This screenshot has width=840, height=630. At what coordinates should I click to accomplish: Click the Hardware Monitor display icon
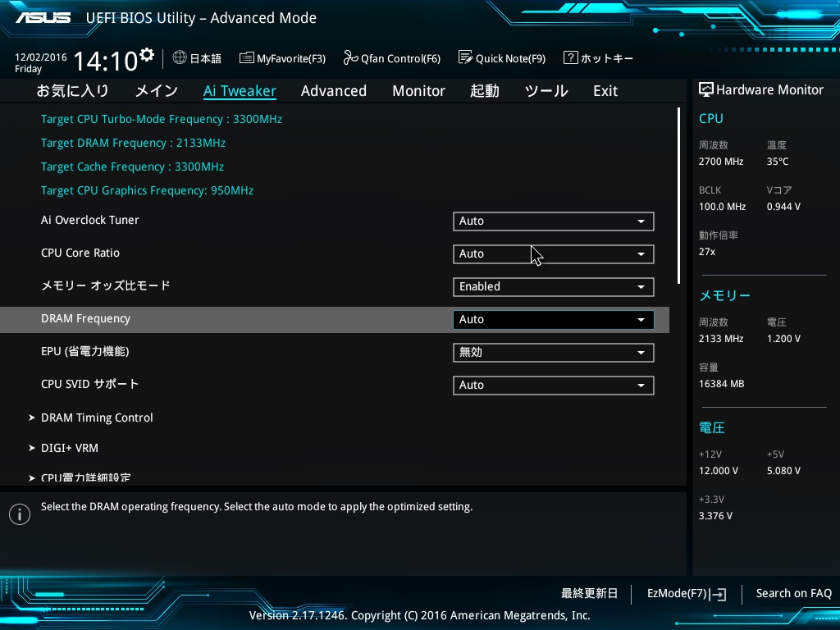tap(706, 89)
